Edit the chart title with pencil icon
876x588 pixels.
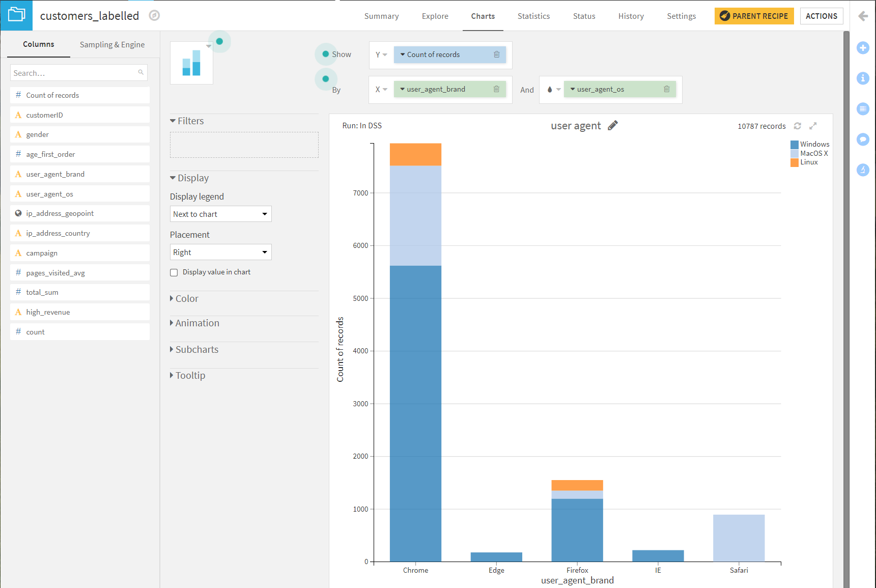tap(613, 125)
